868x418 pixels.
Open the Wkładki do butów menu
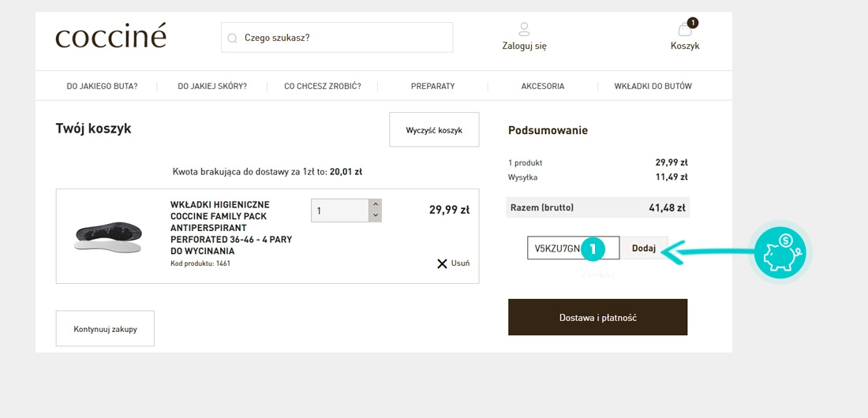(x=653, y=86)
